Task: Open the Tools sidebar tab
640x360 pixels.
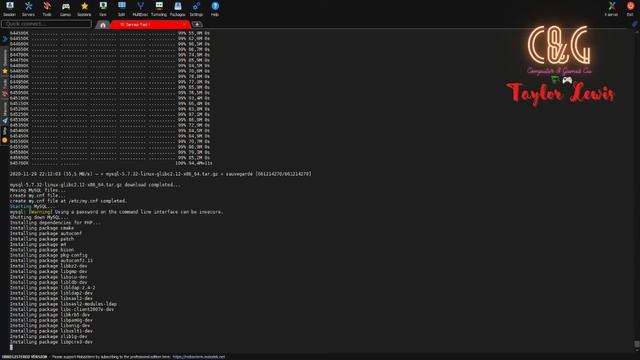Action: (x=5, y=87)
